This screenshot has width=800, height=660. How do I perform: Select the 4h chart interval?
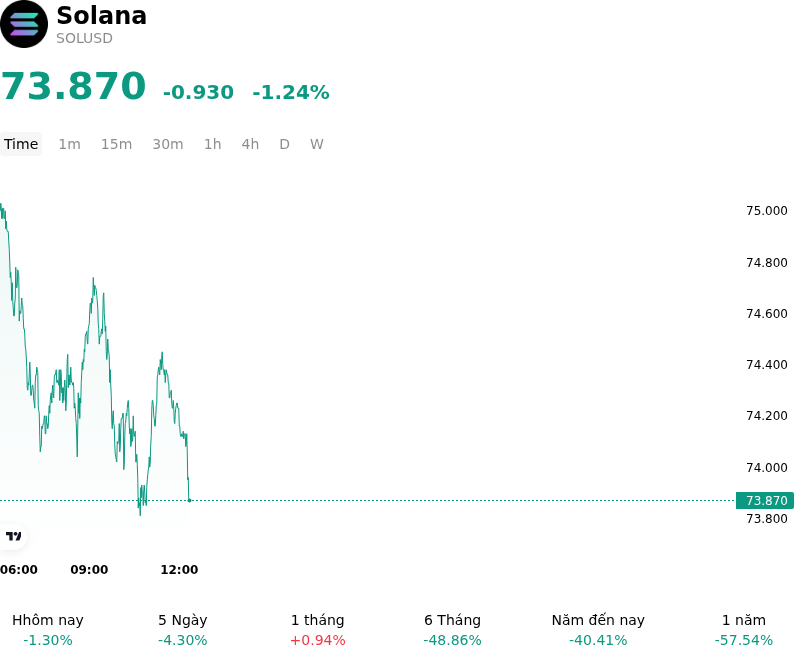coord(250,144)
